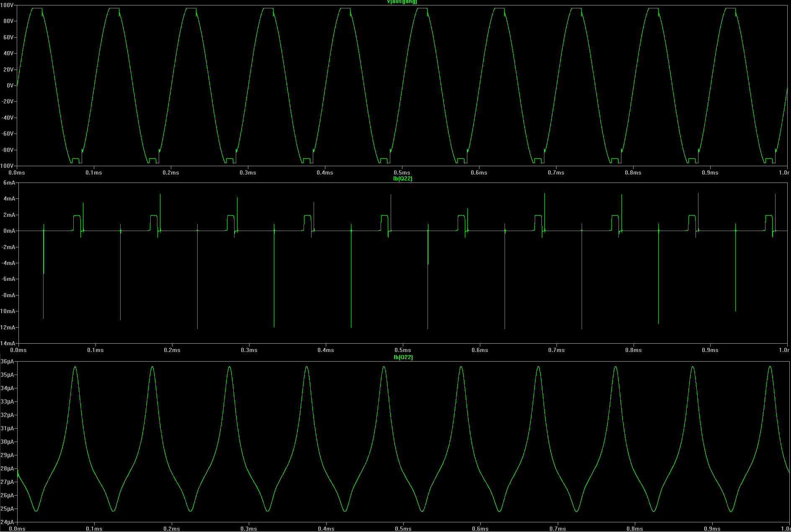Click the 20V vertical axis label
This screenshot has width=791, height=532.
pyautogui.click(x=9, y=69)
